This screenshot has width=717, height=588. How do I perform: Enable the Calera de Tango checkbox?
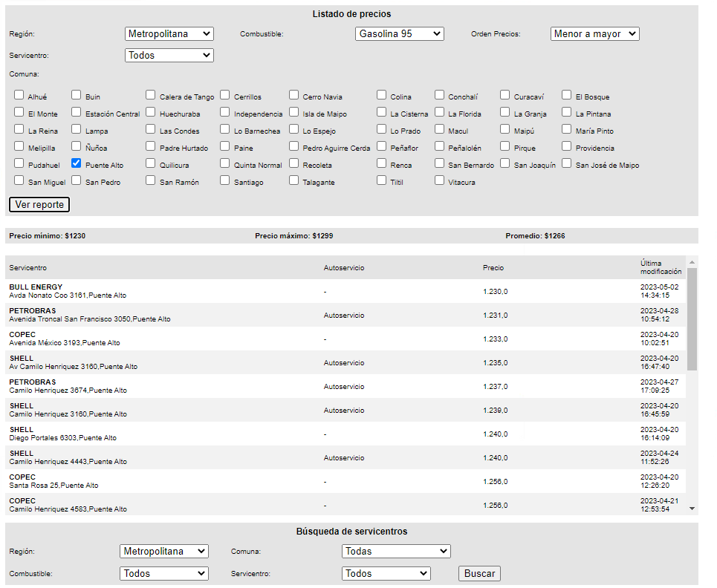click(150, 94)
